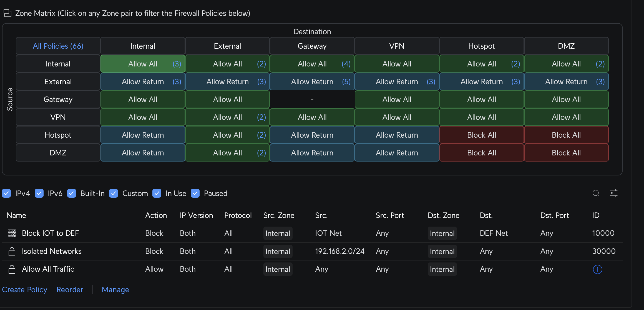The height and width of the screenshot is (310, 644).
Task: Open the Manage link
Action: 115,290
